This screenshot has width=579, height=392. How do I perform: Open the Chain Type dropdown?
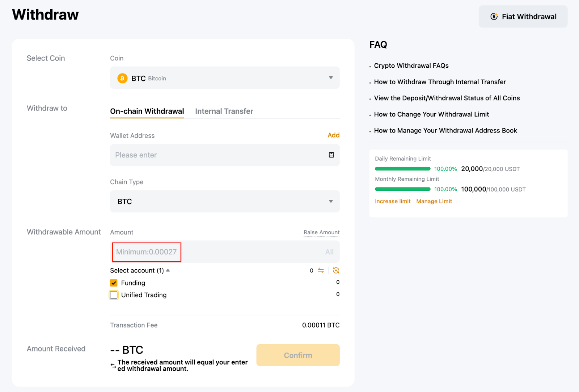(224, 201)
